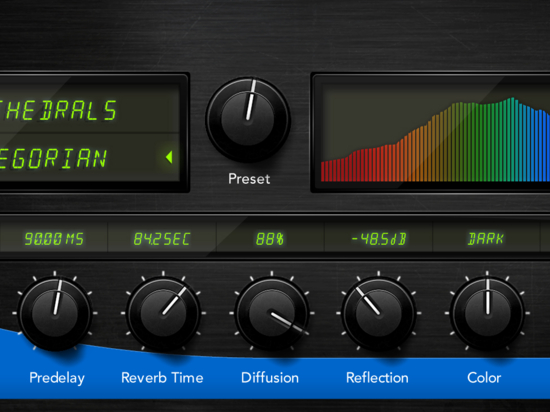Click the Reflection knob

click(x=378, y=313)
